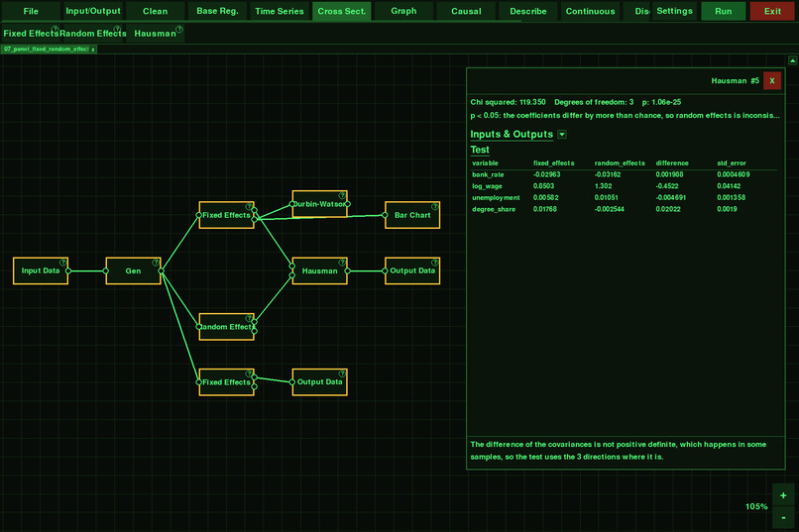Open help icon on Fixed Effects toolbar item

click(56, 29)
